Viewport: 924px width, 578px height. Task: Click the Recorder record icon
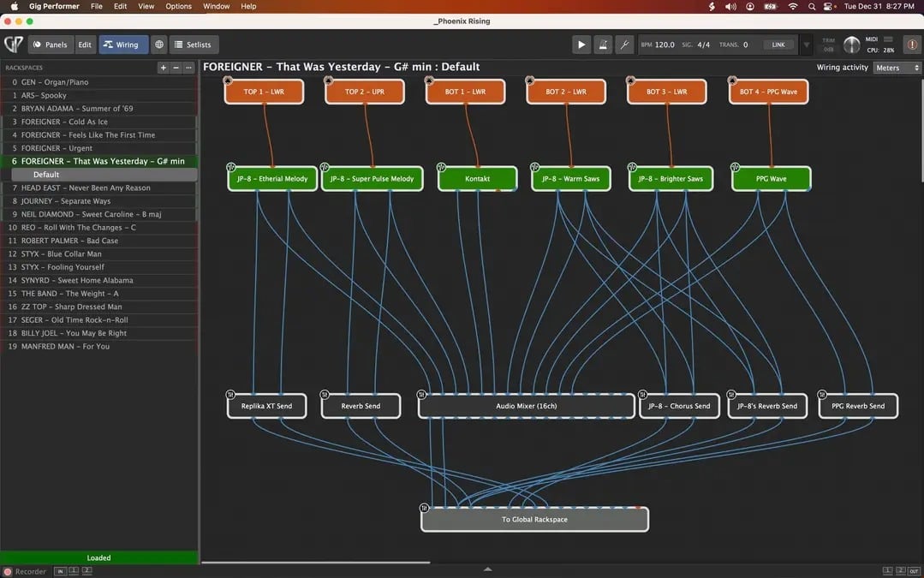[8, 571]
